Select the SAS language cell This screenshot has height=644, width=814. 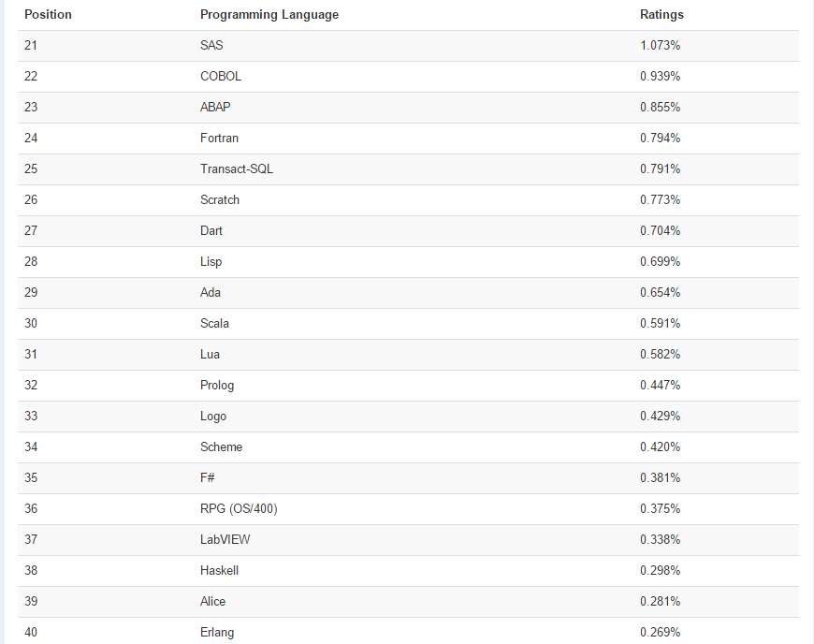211,46
